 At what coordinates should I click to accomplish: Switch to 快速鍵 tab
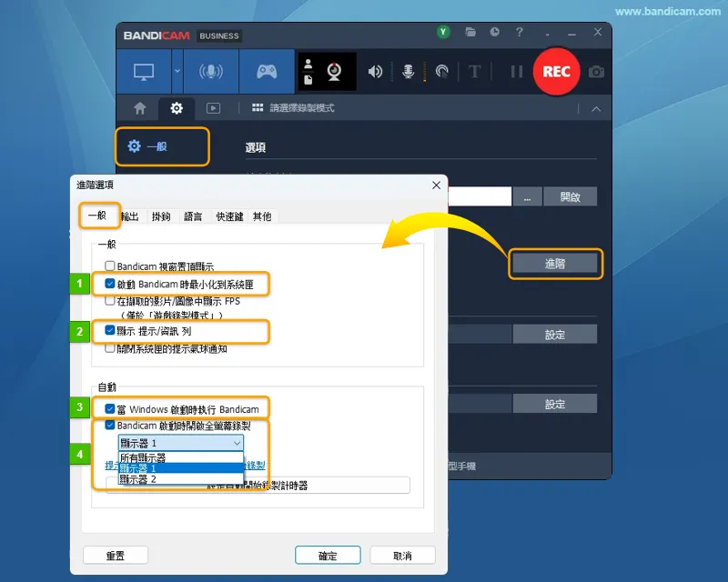pos(229,216)
